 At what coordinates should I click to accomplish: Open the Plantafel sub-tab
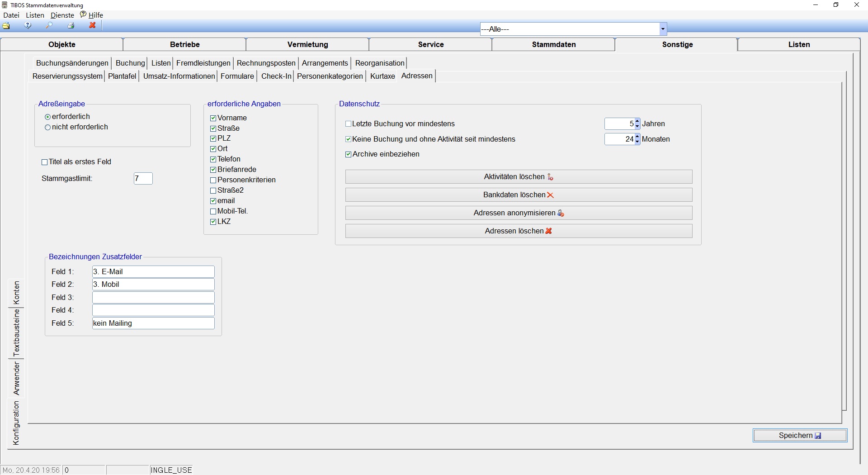pyautogui.click(x=122, y=76)
